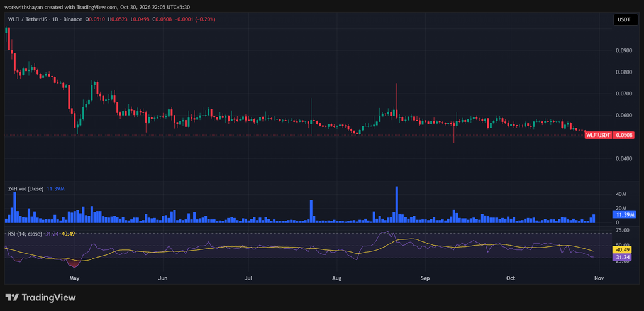Click the Oct label on time axis

(511, 278)
